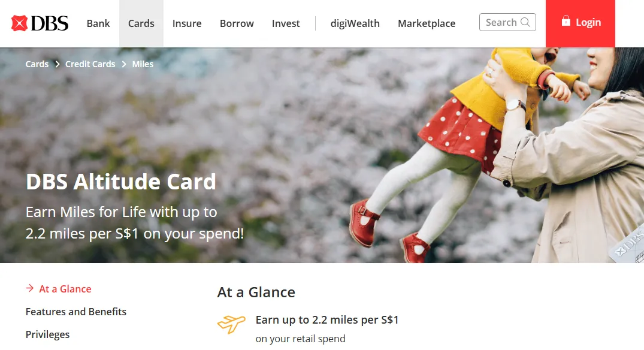Follow the Cards breadcrumb link
This screenshot has height=350, width=644.
(x=37, y=64)
